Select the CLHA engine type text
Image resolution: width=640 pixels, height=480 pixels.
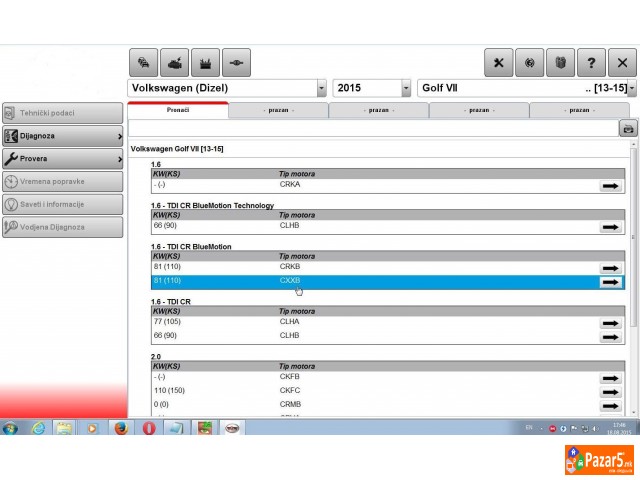click(x=289, y=322)
